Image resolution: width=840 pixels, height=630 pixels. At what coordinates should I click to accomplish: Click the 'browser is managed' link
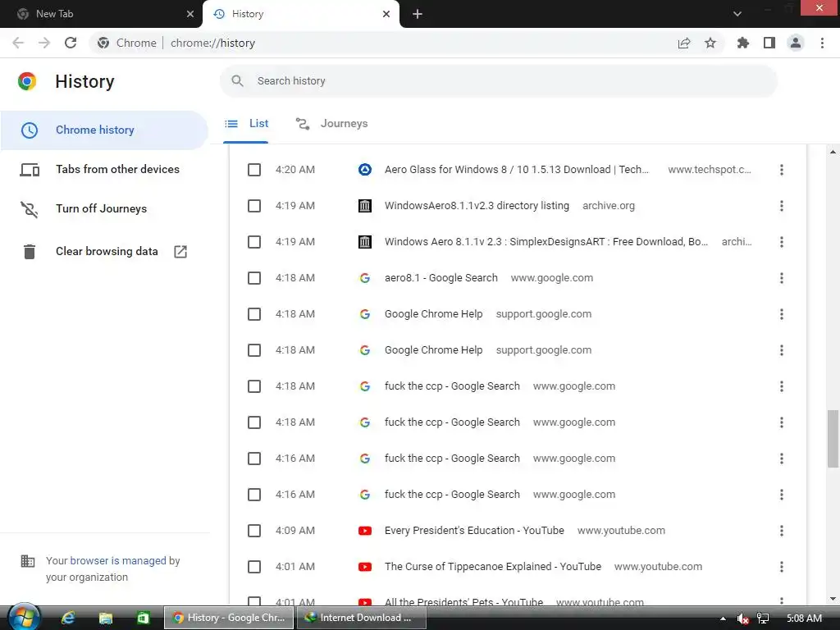[x=118, y=561]
